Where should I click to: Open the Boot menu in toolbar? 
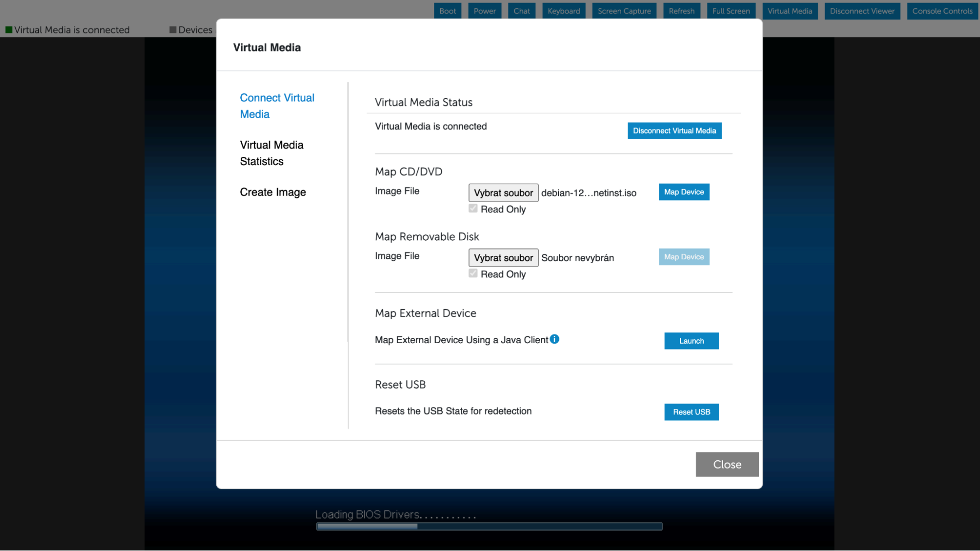point(447,11)
